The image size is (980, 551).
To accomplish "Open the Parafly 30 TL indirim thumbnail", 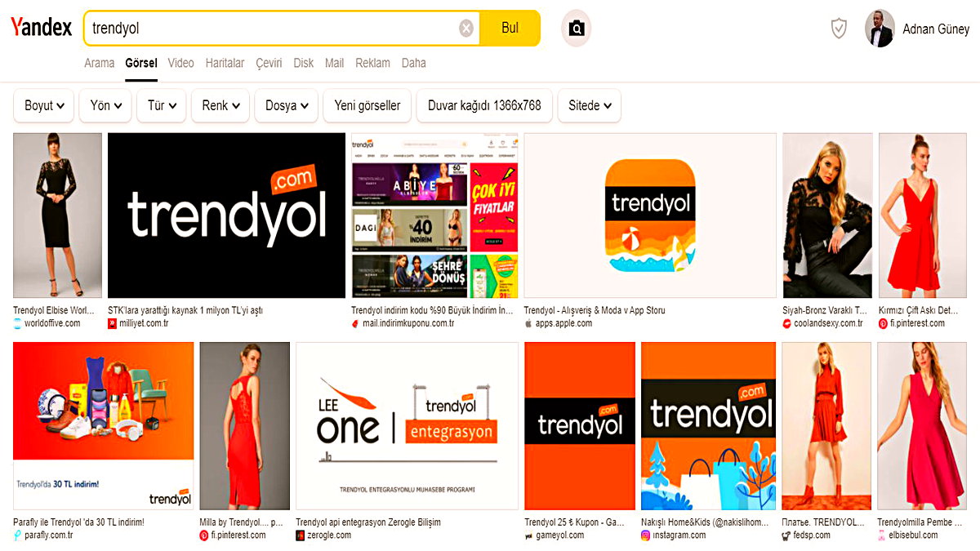I will 104,426.
